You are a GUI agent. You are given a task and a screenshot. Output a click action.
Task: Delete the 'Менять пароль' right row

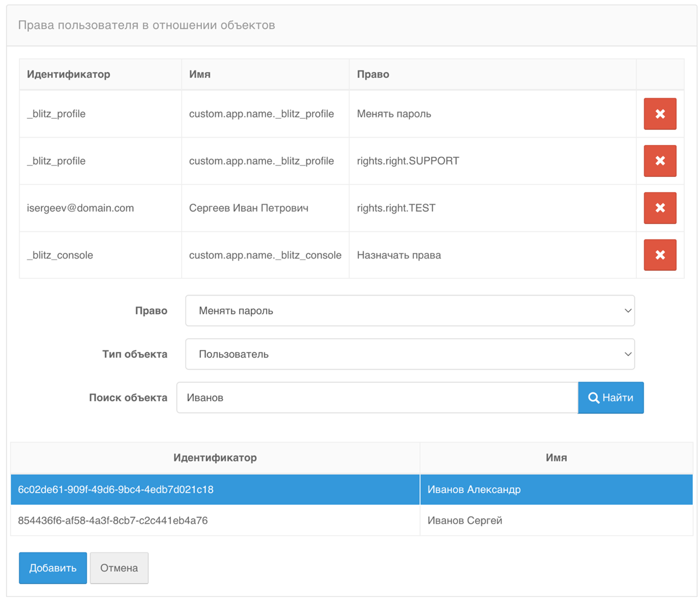click(659, 114)
